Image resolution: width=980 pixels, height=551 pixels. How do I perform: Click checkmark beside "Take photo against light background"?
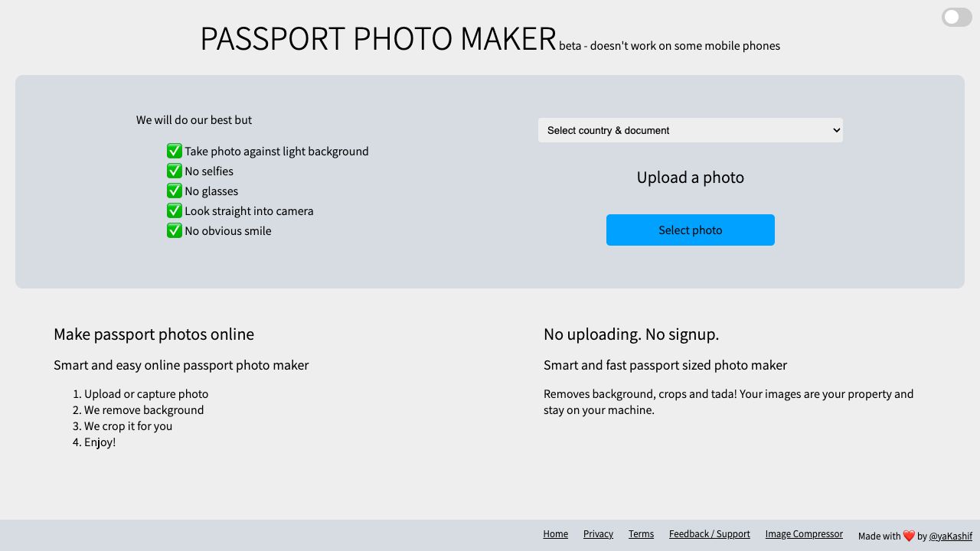[x=175, y=151]
